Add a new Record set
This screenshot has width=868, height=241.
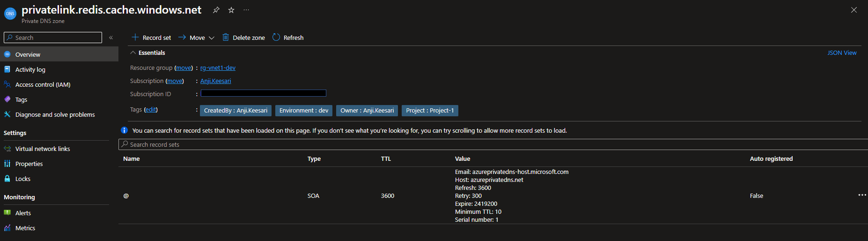coord(151,38)
